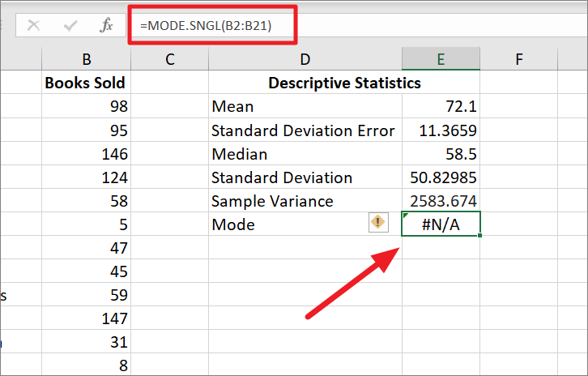Select the cell containing 47
588x376 pixels.
[86, 248]
